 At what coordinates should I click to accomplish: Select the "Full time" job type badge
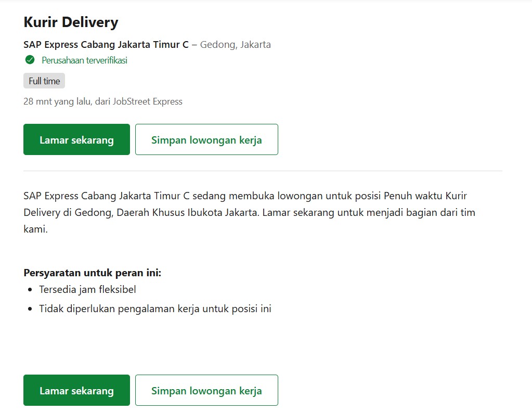pos(44,81)
